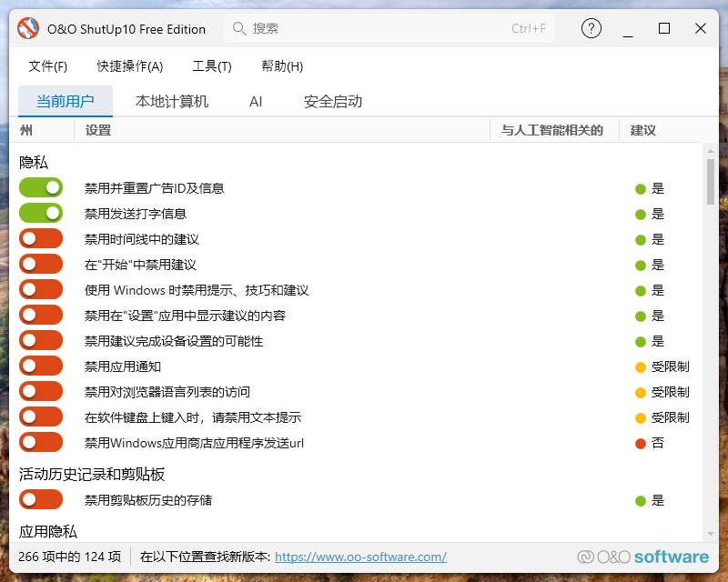The height and width of the screenshot is (582, 728).
Task: Focus the 搜索 search field
Action: [x=389, y=29]
